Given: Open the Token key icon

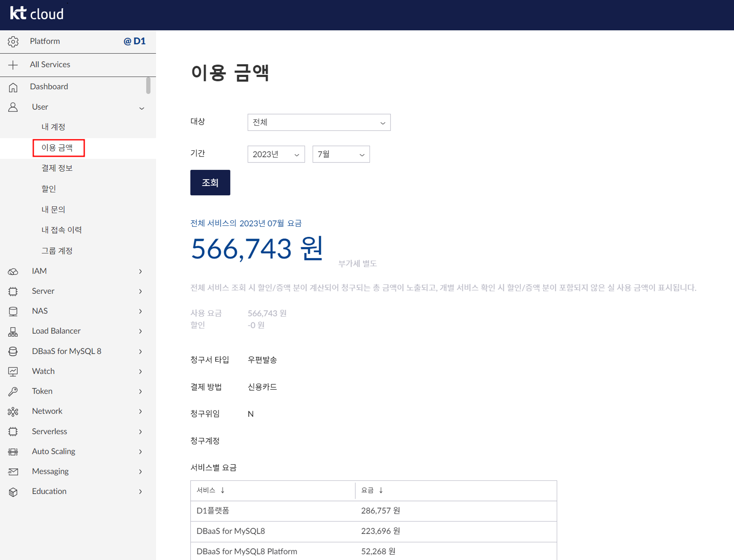Looking at the screenshot, I should pos(13,391).
